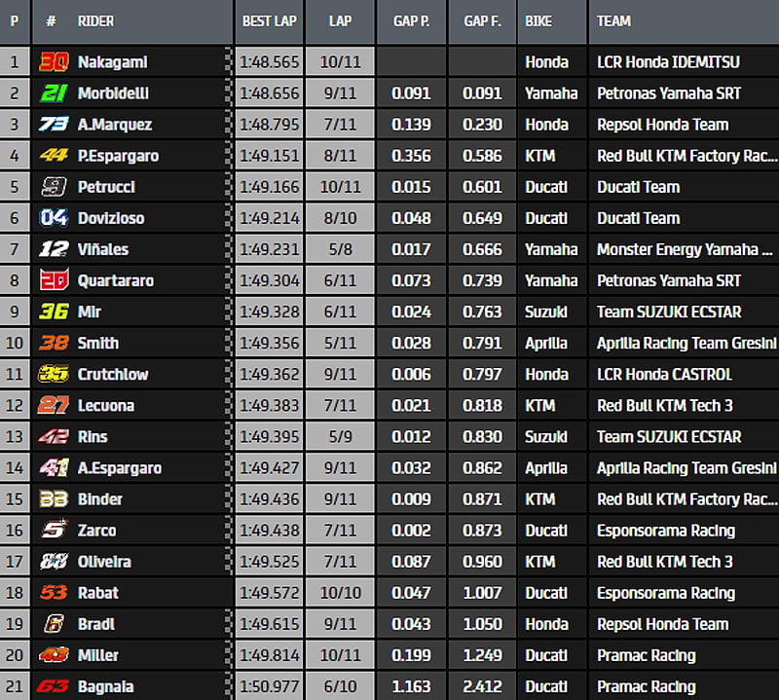Click the BIKE column header
The width and height of the screenshot is (779, 700).
pyautogui.click(x=538, y=20)
